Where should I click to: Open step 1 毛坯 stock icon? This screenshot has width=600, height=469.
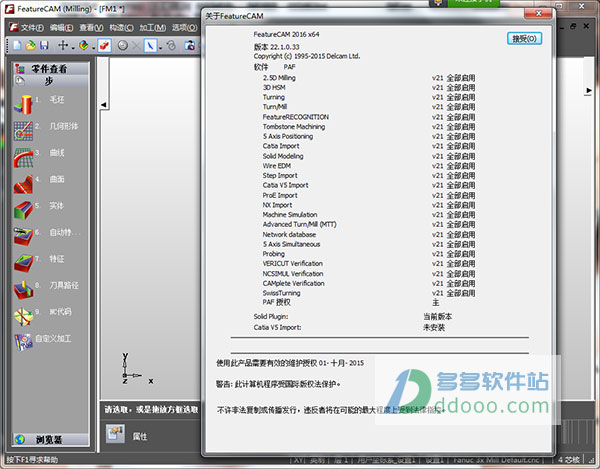click(23, 104)
